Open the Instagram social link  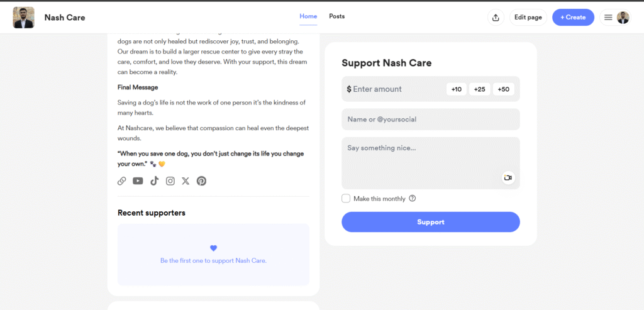tap(170, 181)
